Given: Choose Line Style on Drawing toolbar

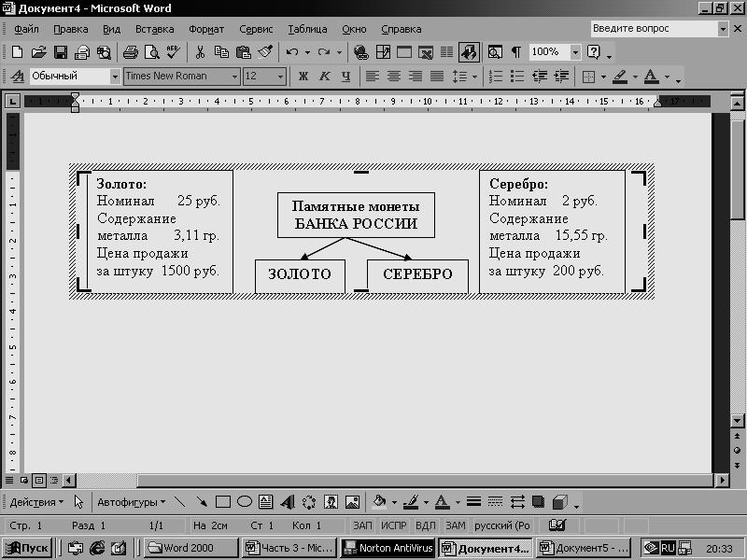Looking at the screenshot, I should pyautogui.click(x=473, y=502).
